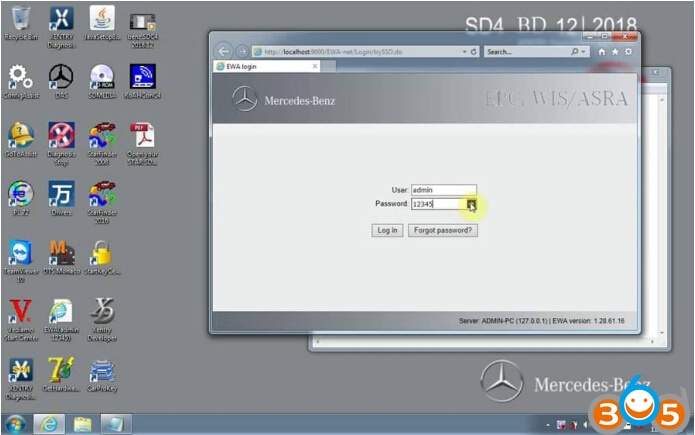Screen dimensions: 695x435
Task: Show hidden tray icons arrow
Action: [548, 425]
